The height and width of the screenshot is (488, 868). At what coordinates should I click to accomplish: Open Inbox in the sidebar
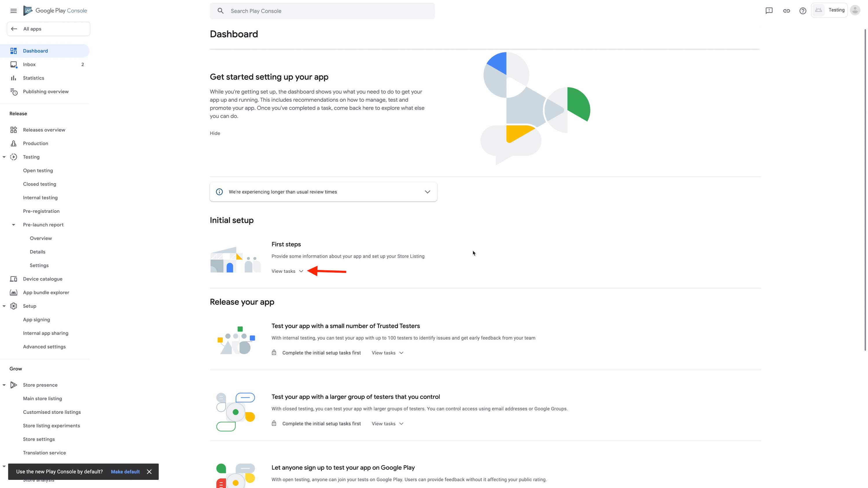click(29, 64)
